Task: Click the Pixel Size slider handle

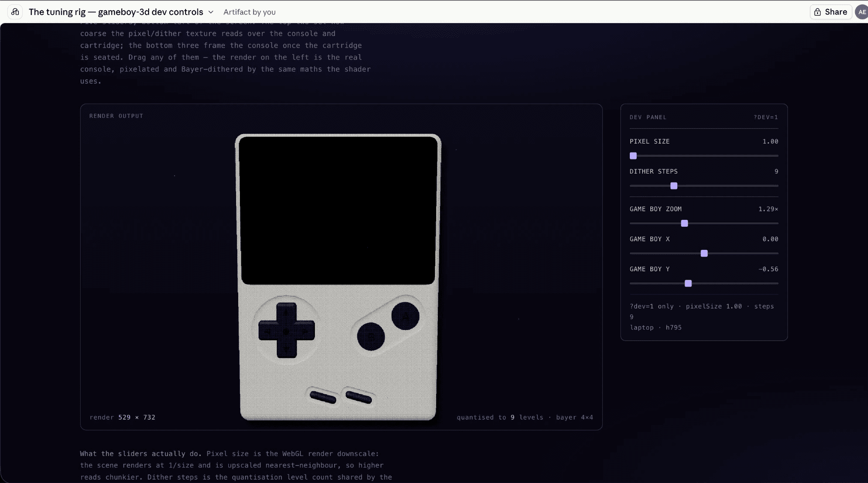Action: pos(633,156)
